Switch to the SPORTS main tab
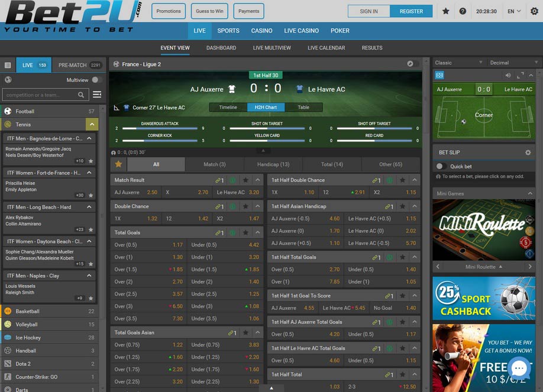The width and height of the screenshot is (543, 392). (x=228, y=31)
